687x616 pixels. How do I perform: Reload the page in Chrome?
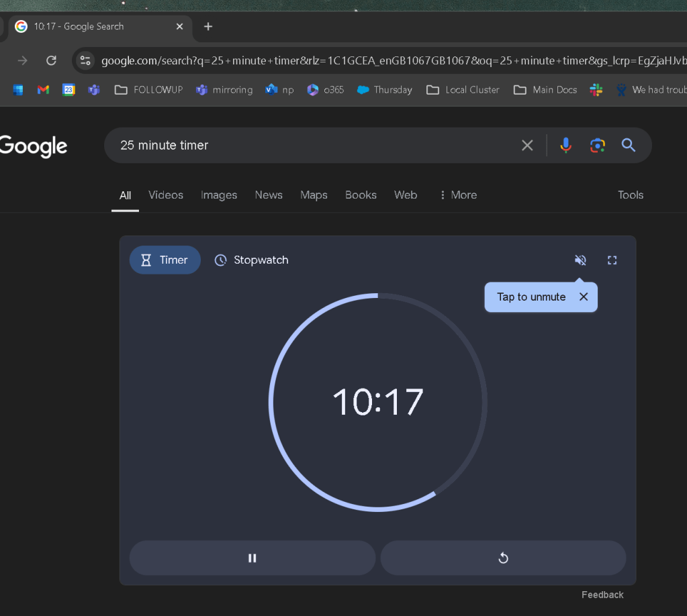(x=51, y=60)
